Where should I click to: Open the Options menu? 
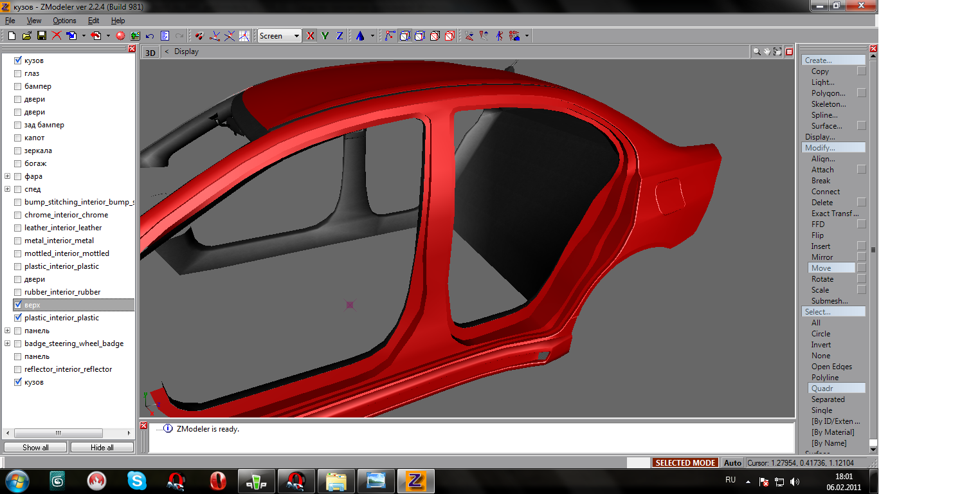coord(64,21)
